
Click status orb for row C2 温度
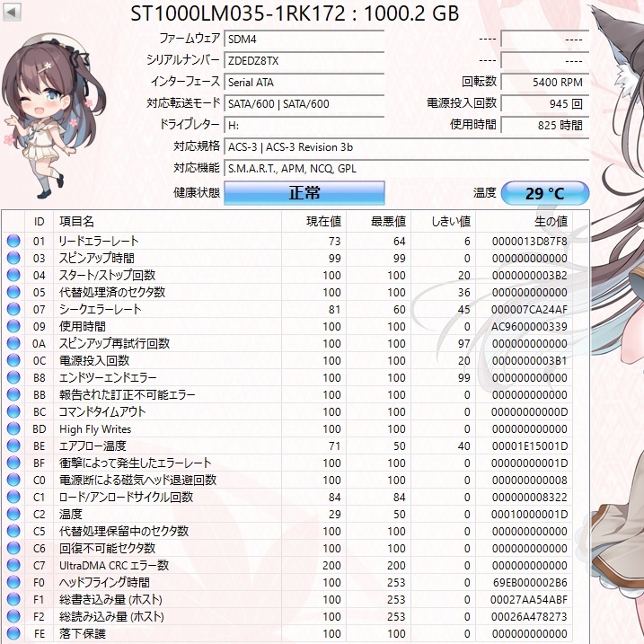pyautogui.click(x=13, y=514)
